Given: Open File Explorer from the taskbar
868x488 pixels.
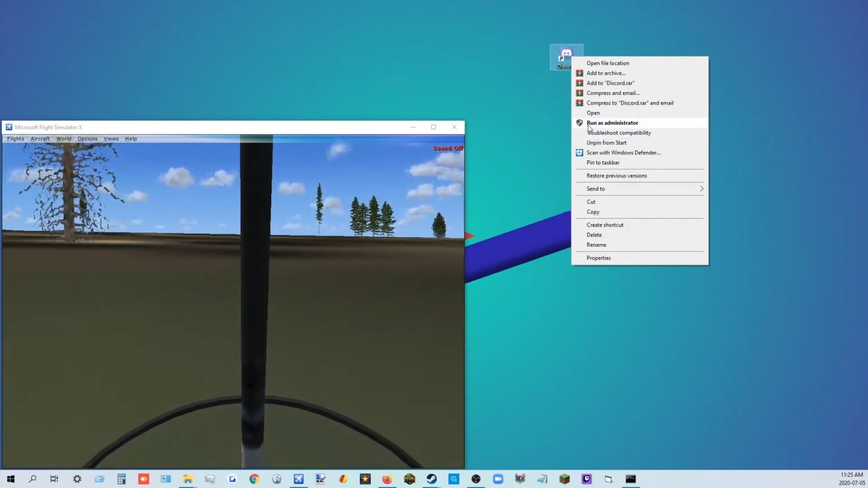Looking at the screenshot, I should [x=188, y=479].
